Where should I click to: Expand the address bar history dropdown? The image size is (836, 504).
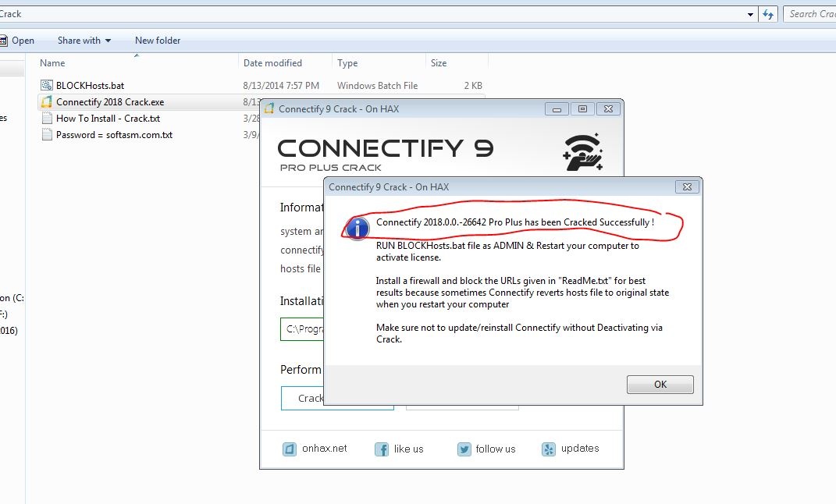point(750,14)
